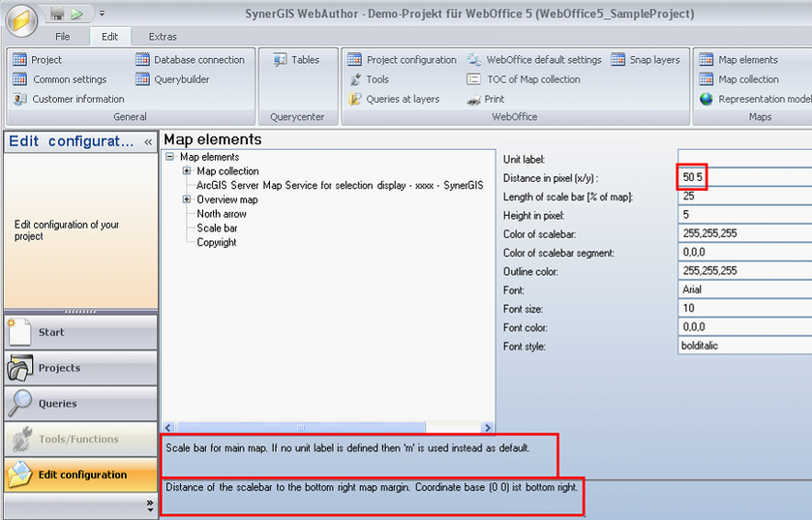Click the horizontal scrollbar thumb under tree
This screenshot has height=520, width=812.
coord(301,428)
